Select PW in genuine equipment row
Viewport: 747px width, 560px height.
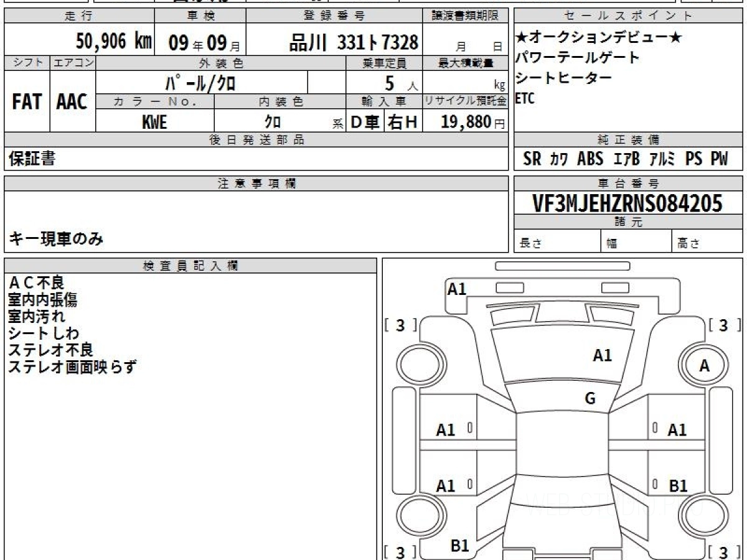click(720, 159)
